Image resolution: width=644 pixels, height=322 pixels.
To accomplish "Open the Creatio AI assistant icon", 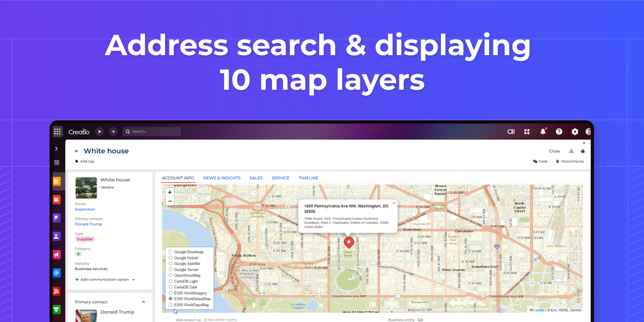I will point(511,132).
